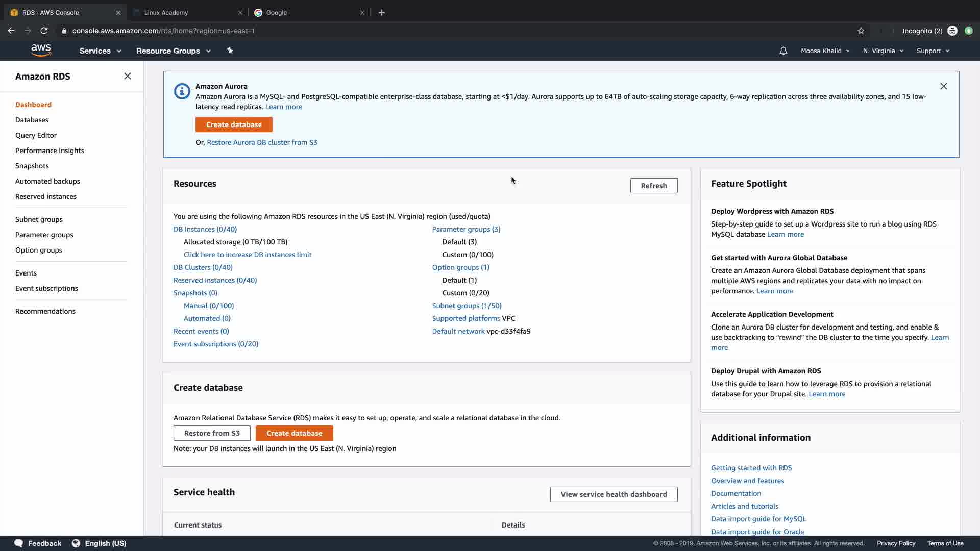980x551 pixels.
Task: Click the Feedback speech bubble icon
Action: [19, 543]
